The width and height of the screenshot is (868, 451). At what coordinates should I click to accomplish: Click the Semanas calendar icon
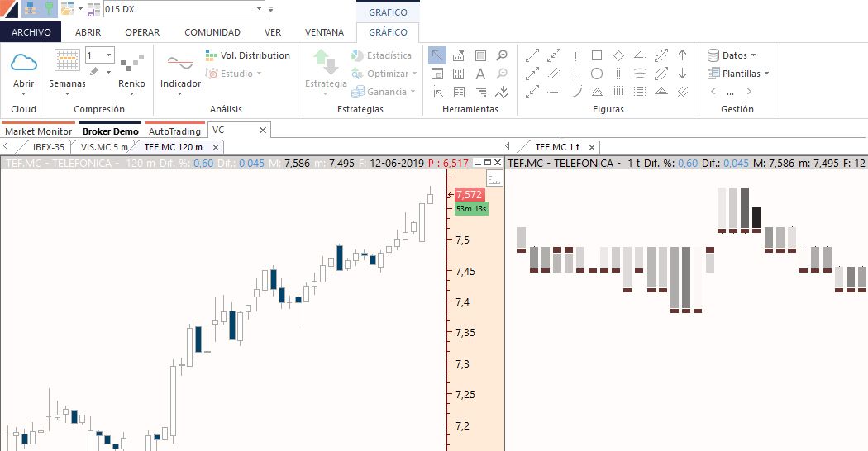coord(67,59)
